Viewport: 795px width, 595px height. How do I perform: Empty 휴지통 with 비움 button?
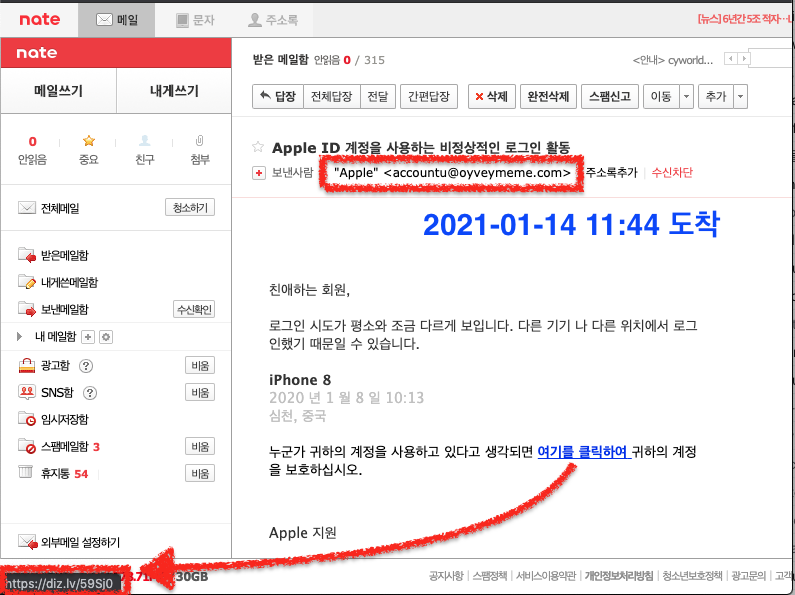200,473
